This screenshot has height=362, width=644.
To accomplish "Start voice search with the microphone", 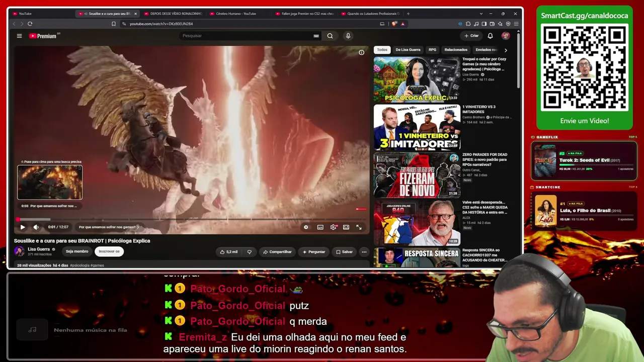I will tap(348, 36).
